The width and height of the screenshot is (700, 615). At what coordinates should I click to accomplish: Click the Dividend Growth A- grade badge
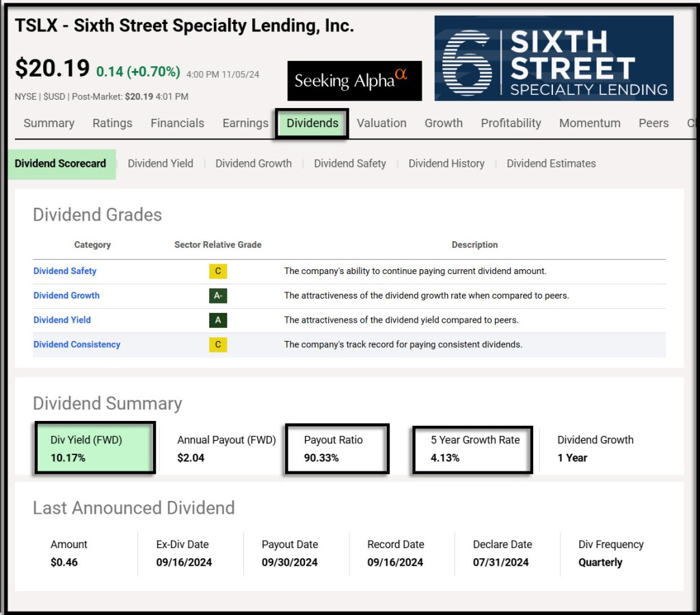[217, 296]
